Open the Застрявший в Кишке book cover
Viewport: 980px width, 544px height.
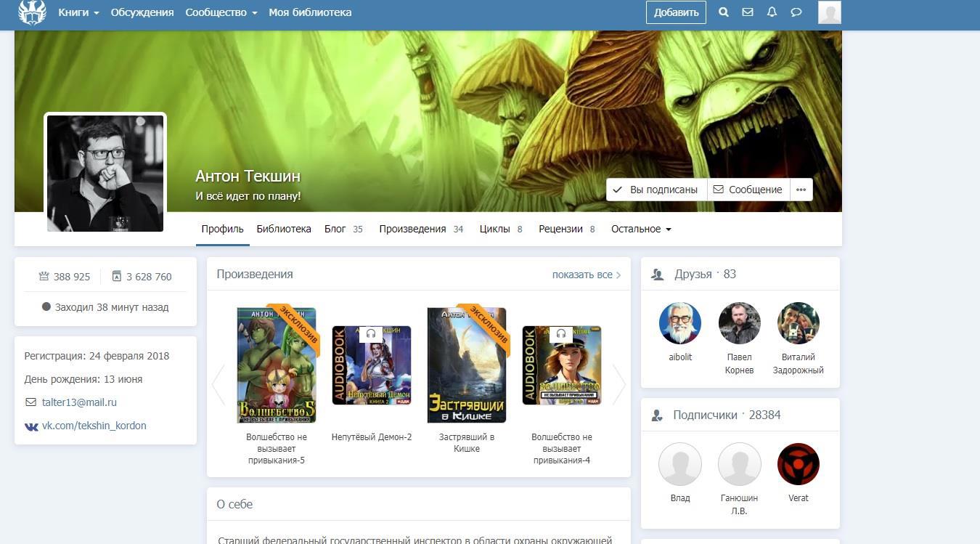[x=467, y=365]
